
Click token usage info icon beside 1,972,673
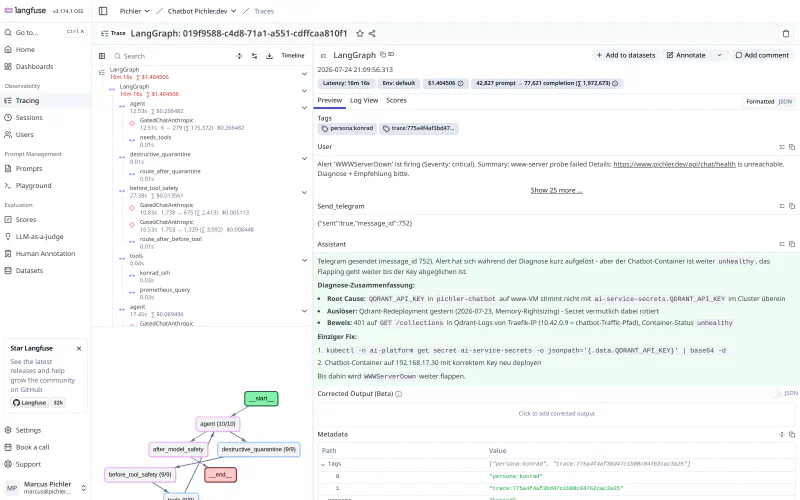(x=615, y=83)
